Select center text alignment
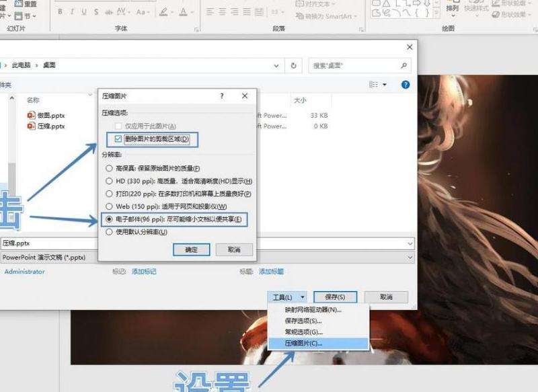The height and width of the screenshot is (392, 538). [224, 10]
